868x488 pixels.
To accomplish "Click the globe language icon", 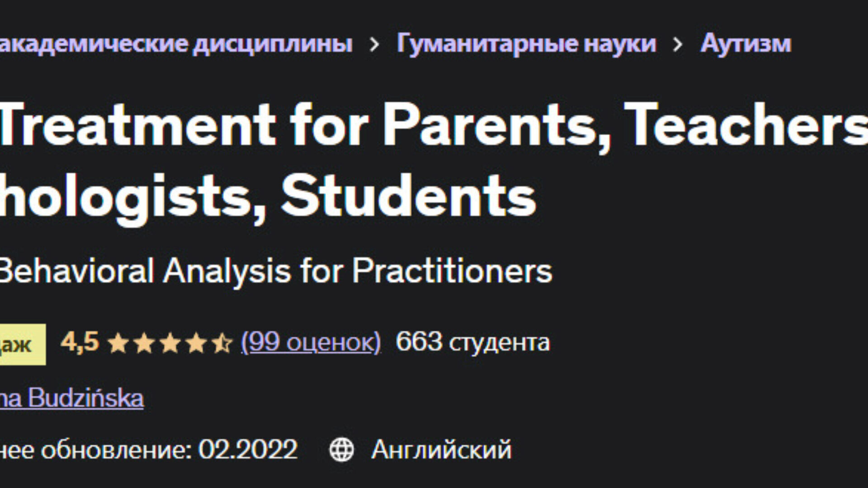I will tap(341, 450).
